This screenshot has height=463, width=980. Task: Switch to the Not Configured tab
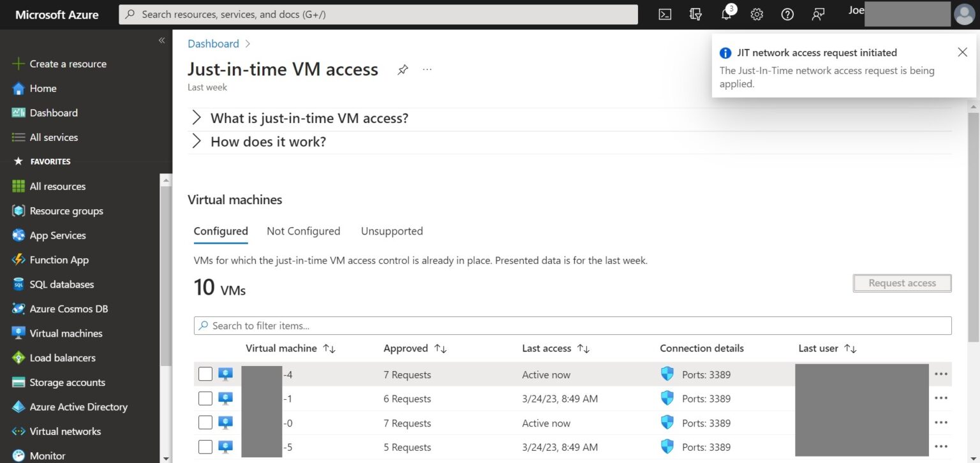click(303, 231)
